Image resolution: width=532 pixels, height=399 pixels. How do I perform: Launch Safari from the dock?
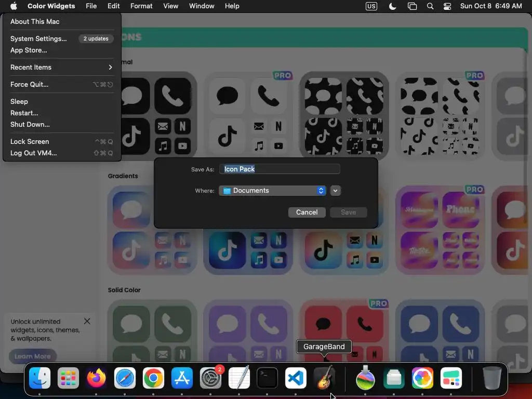tap(125, 378)
